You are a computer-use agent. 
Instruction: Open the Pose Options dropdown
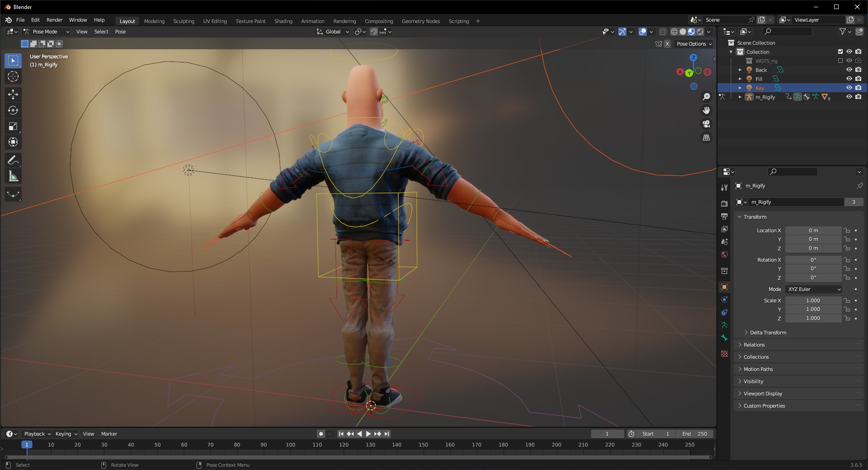pos(694,44)
